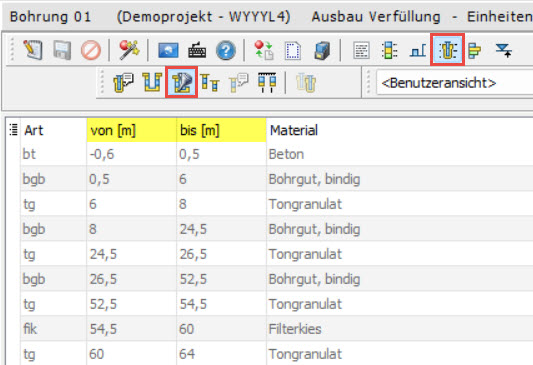This screenshot has height=365, width=533.
Task: Select the 'tg' cell in the 52,5–54,5 row
Action: 53,304
